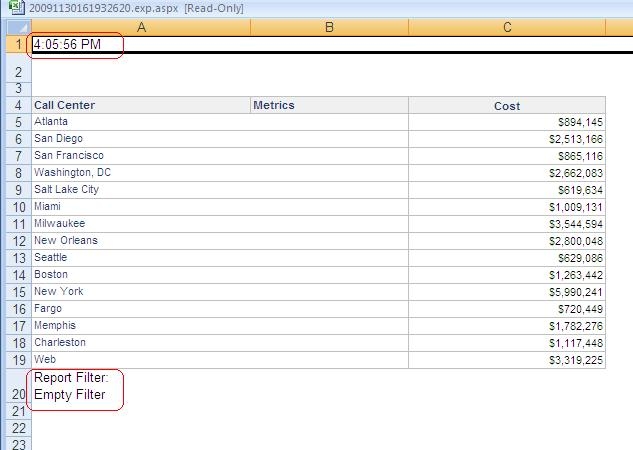This screenshot has width=633, height=450.
Task: Click the Cost header cell
Action: coord(507,105)
